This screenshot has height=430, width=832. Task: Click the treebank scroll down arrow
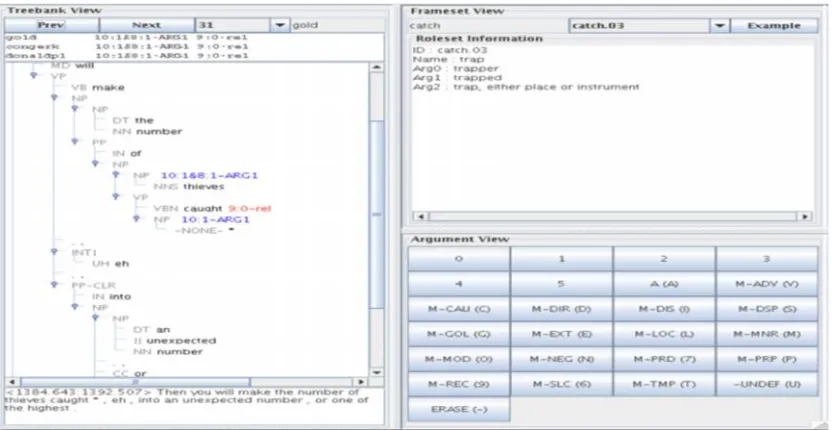point(376,372)
